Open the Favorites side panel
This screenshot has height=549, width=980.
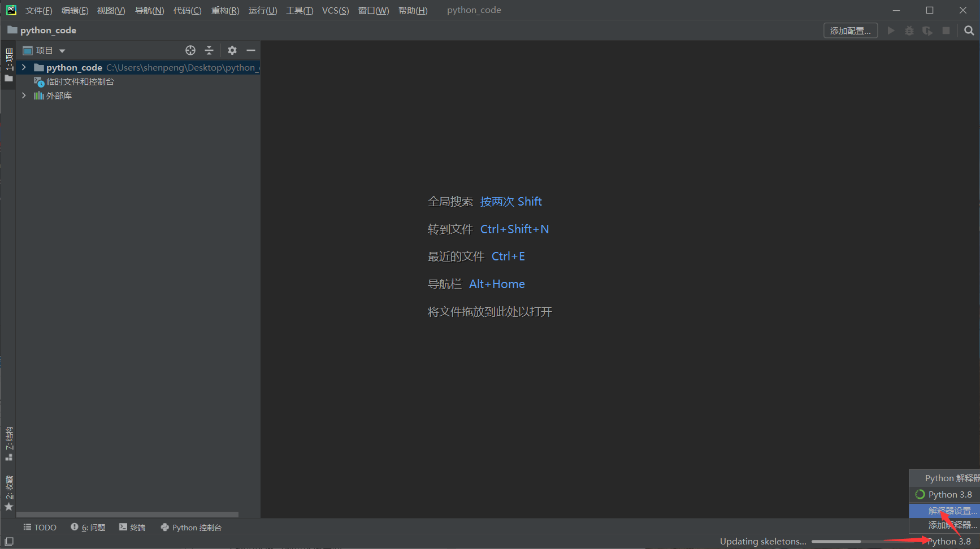[x=8, y=493]
